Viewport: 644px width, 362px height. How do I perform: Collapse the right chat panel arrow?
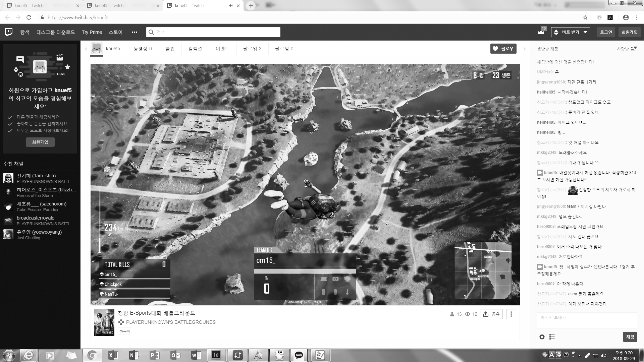[x=525, y=49]
